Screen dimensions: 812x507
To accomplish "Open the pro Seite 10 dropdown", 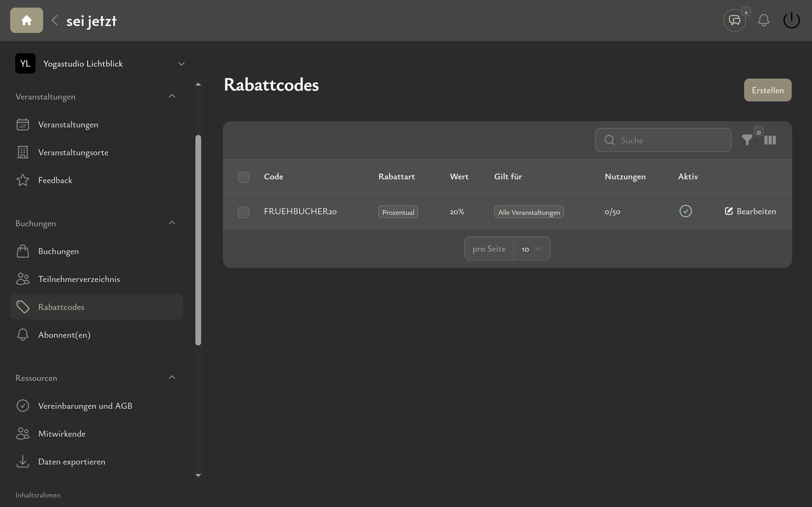I will [x=532, y=249].
